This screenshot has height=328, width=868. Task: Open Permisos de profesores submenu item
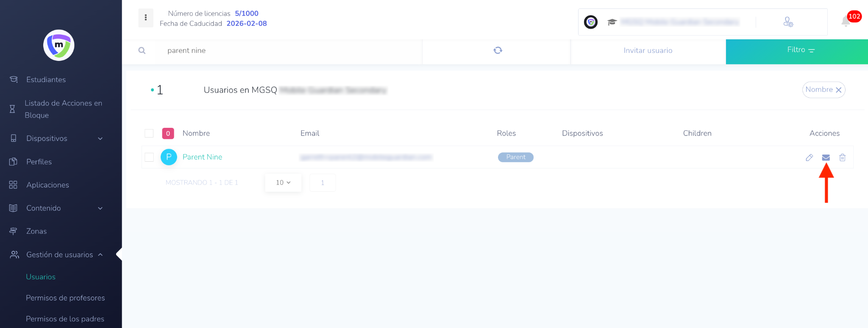[x=65, y=298]
